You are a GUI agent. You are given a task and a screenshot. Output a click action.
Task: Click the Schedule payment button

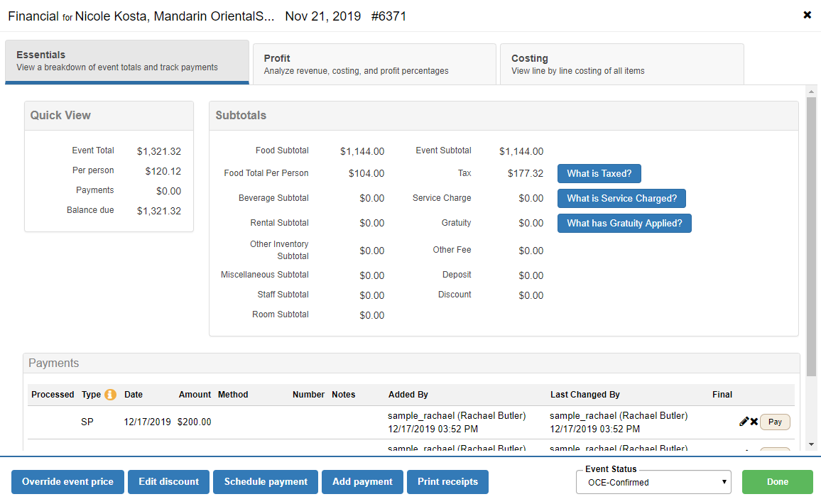tap(266, 481)
